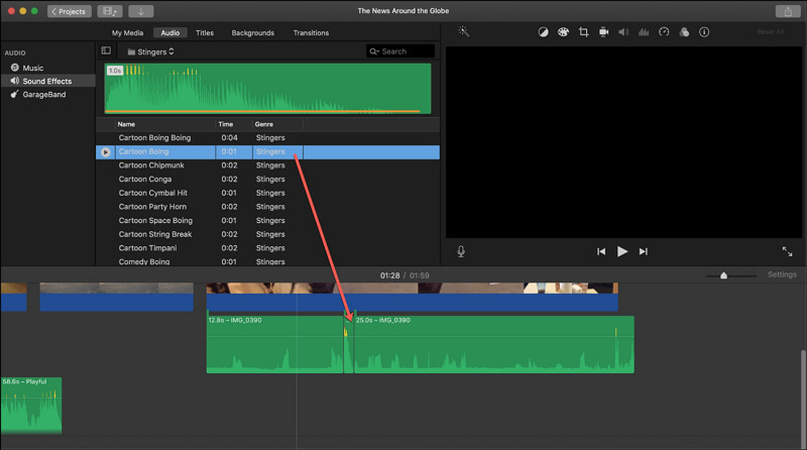Screen dimensions: 807x450
Task: Open the volume speaker tool
Action: point(624,32)
